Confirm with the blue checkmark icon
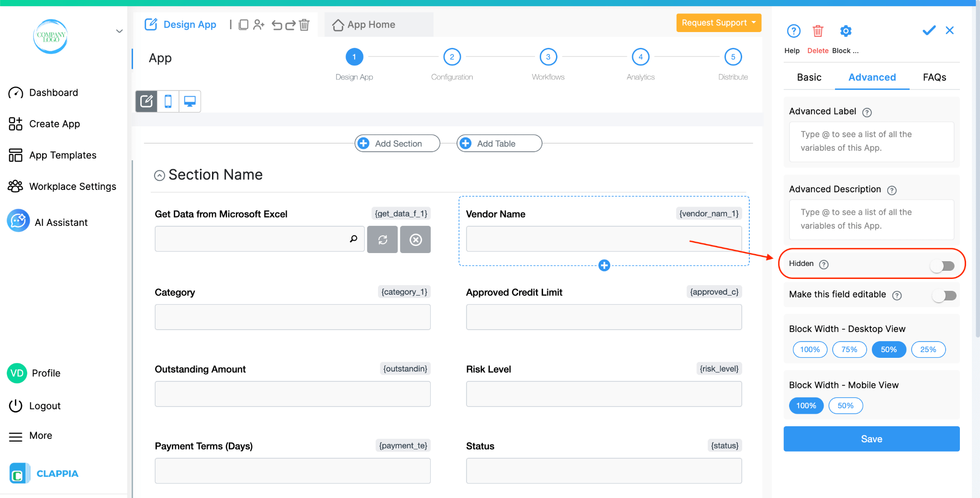The image size is (980, 498). (x=929, y=31)
